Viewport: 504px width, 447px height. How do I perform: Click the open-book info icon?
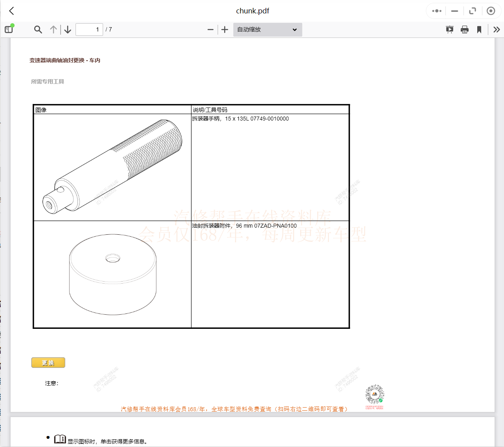click(x=60, y=439)
